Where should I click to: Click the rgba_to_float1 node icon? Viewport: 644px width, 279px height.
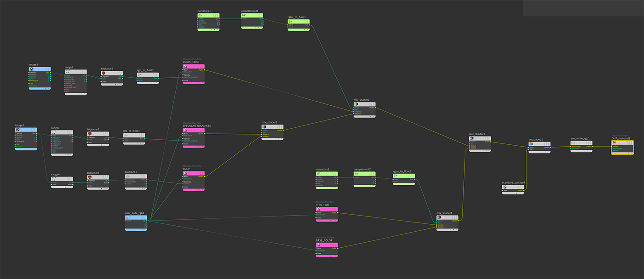(291, 21)
